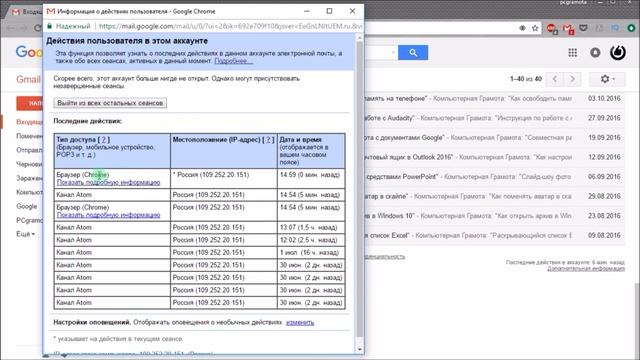The image size is (640, 360).
Task: Open email about Google documents dated 19.09.2016
Action: tap(494, 138)
